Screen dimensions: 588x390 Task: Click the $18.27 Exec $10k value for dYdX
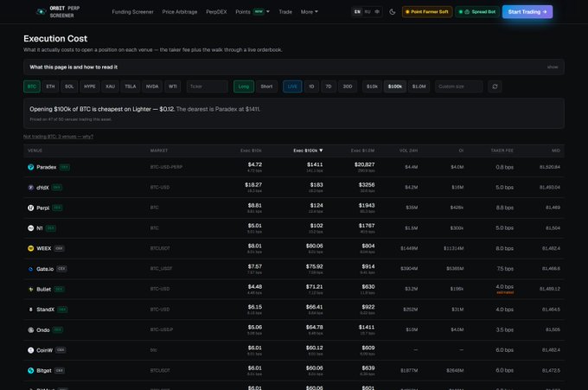(253, 184)
